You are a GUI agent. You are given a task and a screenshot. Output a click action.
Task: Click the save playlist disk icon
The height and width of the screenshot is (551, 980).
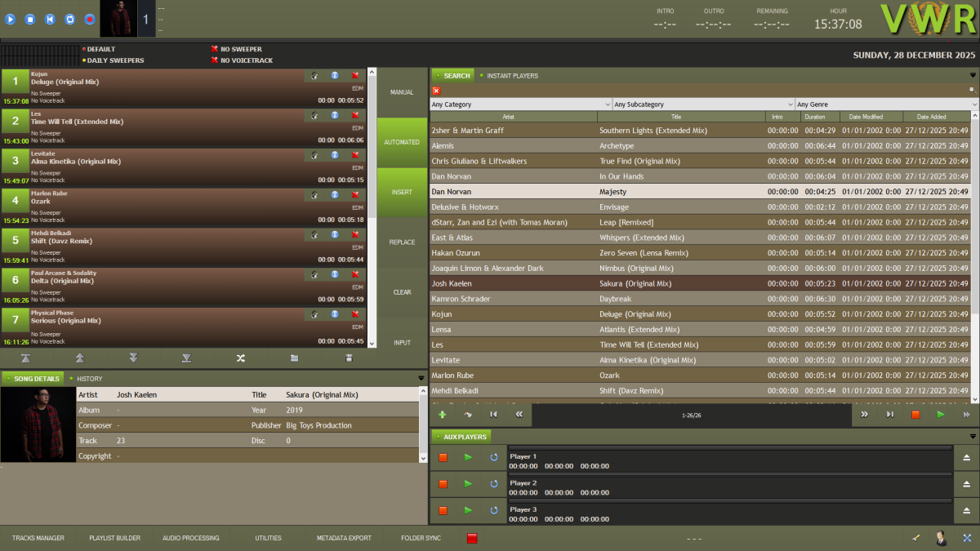(x=348, y=358)
